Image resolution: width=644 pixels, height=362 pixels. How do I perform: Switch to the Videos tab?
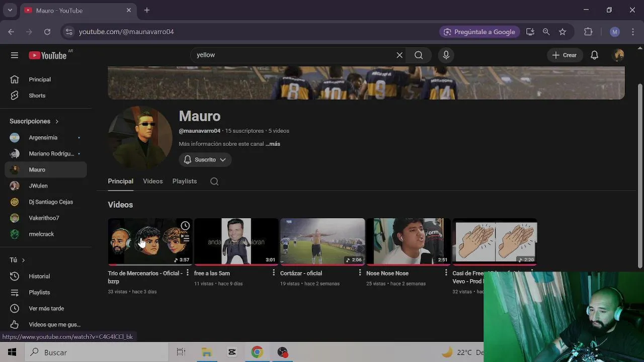point(153,182)
